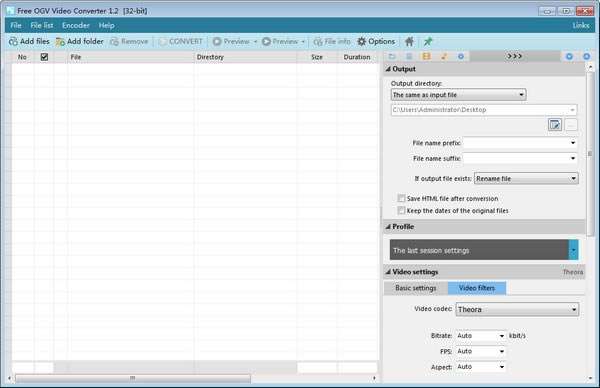Switch to the Video filters tab
The width and height of the screenshot is (600, 388).
point(477,288)
